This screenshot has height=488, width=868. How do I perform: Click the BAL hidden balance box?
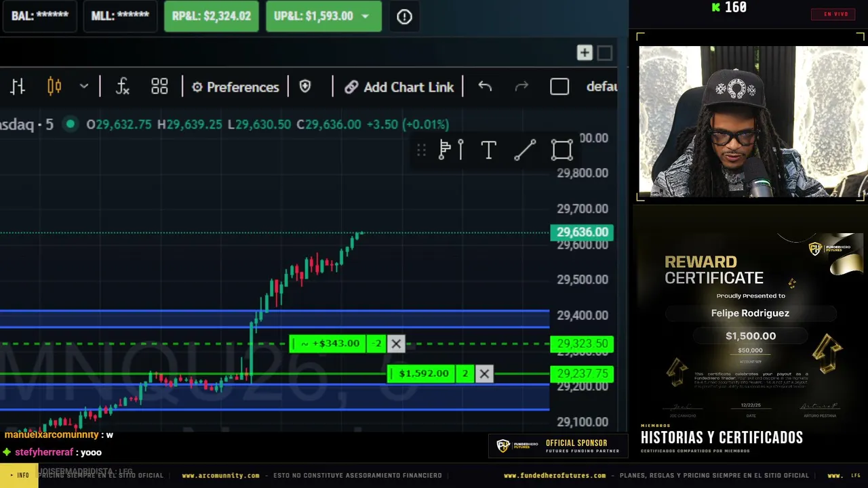point(40,16)
